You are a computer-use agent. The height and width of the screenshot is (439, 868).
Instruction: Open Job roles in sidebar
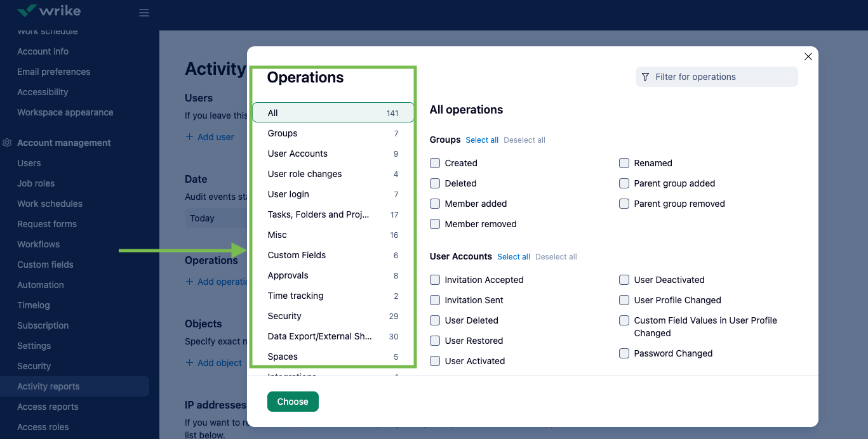click(36, 183)
